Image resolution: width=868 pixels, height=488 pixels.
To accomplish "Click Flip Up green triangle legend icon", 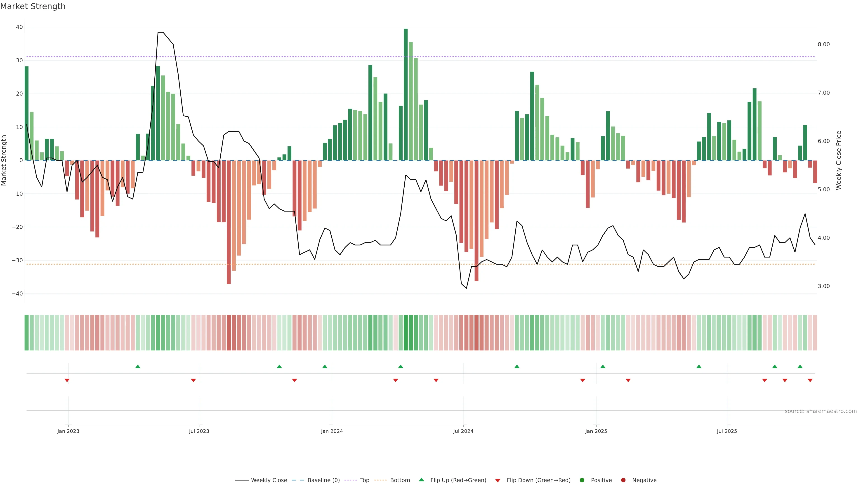I will pos(421,480).
